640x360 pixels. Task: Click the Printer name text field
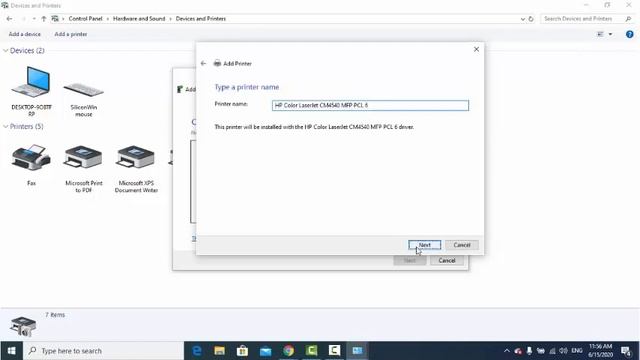[x=370, y=105]
